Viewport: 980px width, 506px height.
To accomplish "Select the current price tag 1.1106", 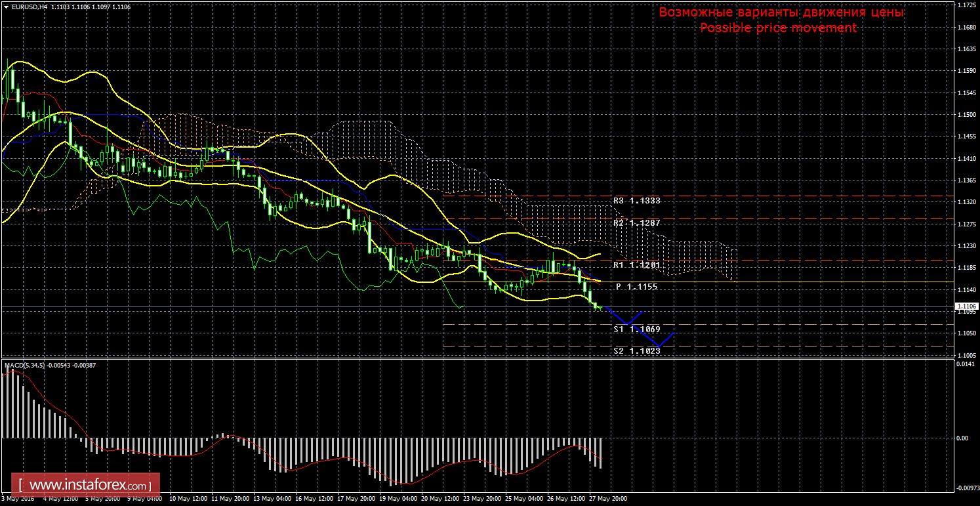I will [x=965, y=306].
